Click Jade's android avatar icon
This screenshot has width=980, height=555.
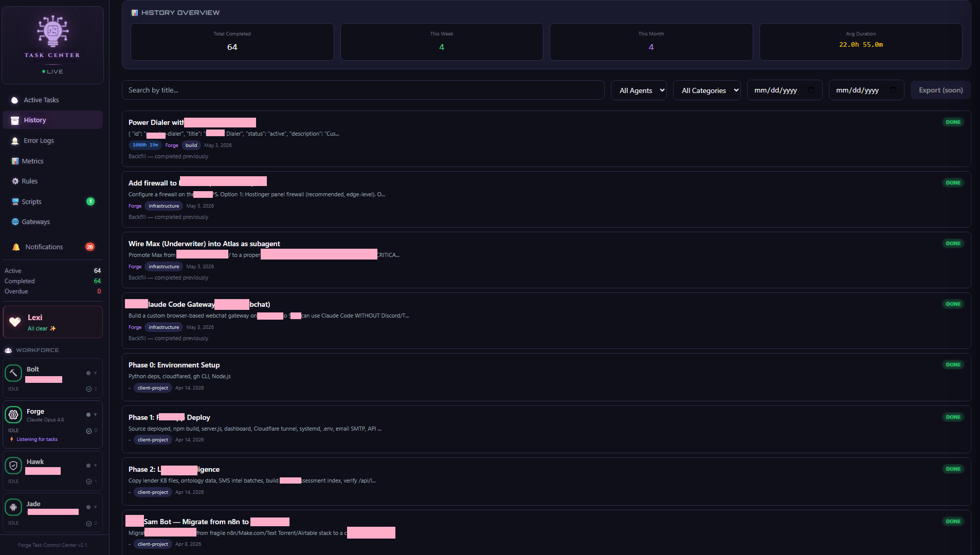click(x=13, y=507)
